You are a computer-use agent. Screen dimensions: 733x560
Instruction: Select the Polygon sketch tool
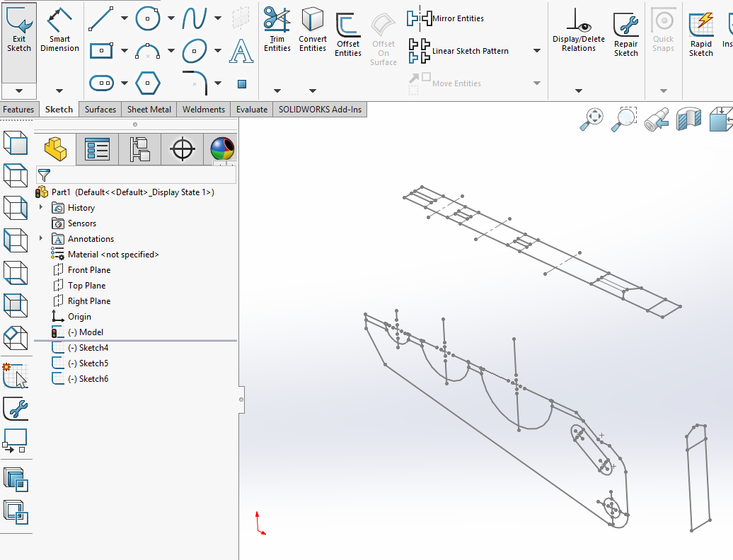[148, 83]
